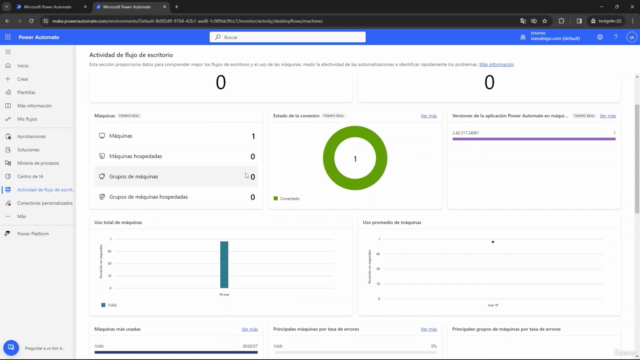Click the teal bar in Uso total chart
The image size is (640, 360).
[x=224, y=264]
